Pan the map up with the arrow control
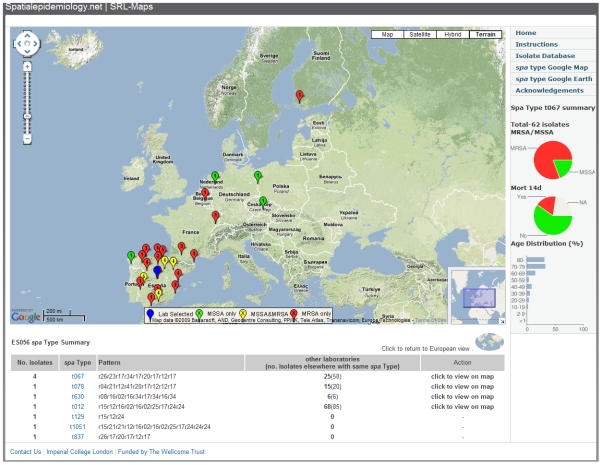Image resolution: width=602 pixels, height=465 pixels. tap(27, 36)
